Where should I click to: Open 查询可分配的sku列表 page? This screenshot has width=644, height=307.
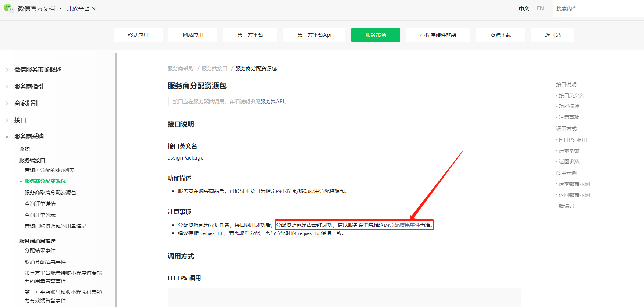[x=49, y=170]
